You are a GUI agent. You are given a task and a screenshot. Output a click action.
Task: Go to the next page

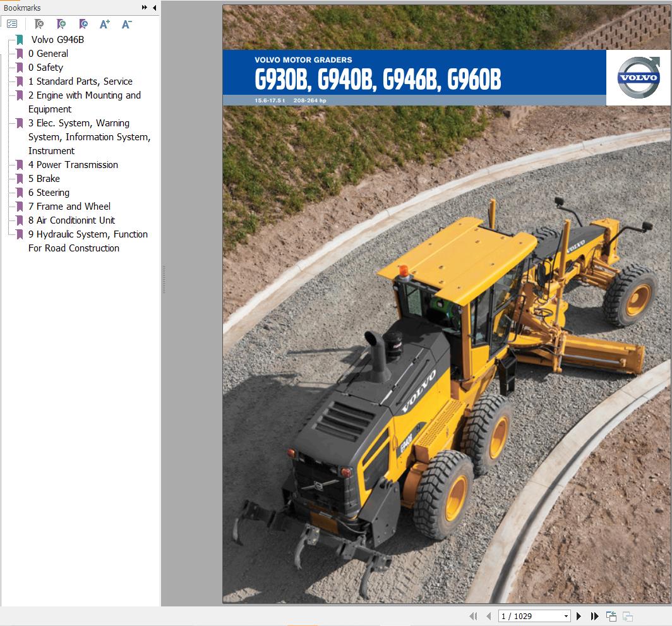[x=579, y=616]
